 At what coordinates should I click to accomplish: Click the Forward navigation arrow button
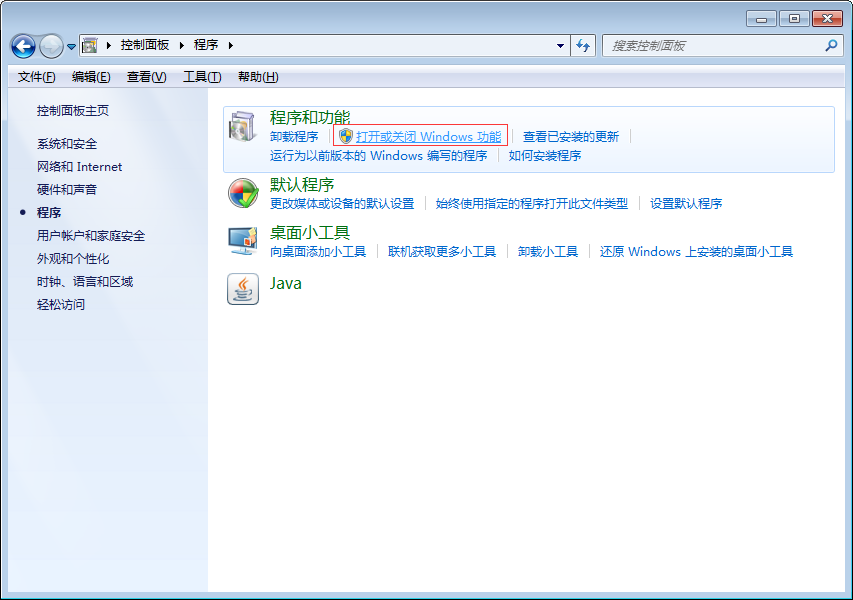(52, 46)
